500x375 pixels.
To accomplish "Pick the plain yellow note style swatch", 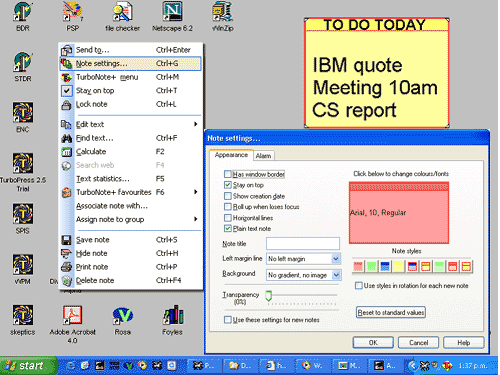I will click(399, 266).
